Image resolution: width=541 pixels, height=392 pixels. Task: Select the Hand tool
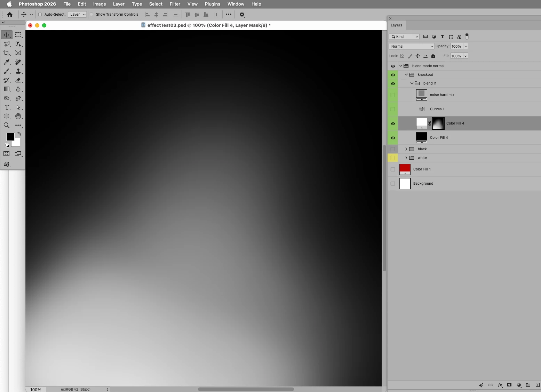18,116
